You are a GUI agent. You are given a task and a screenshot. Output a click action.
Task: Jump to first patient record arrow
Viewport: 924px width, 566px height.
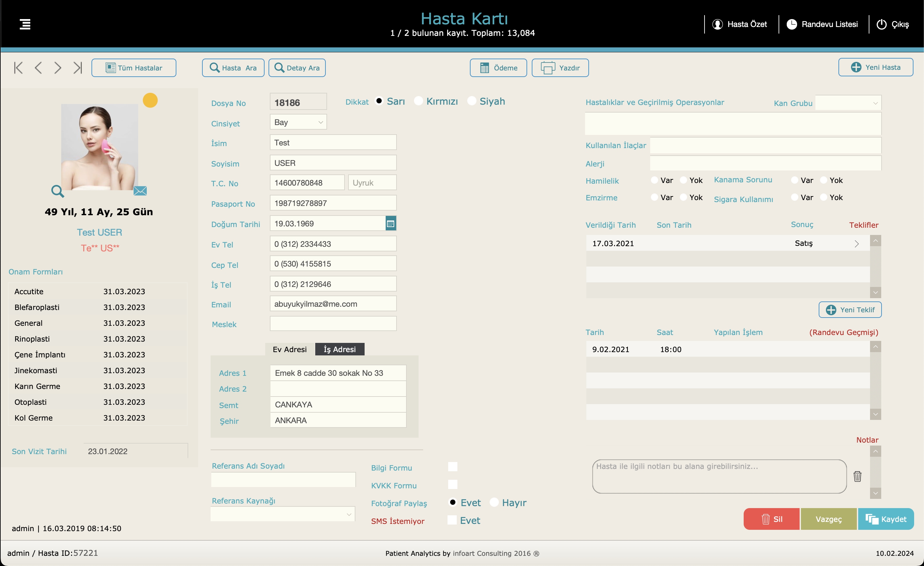coord(18,67)
